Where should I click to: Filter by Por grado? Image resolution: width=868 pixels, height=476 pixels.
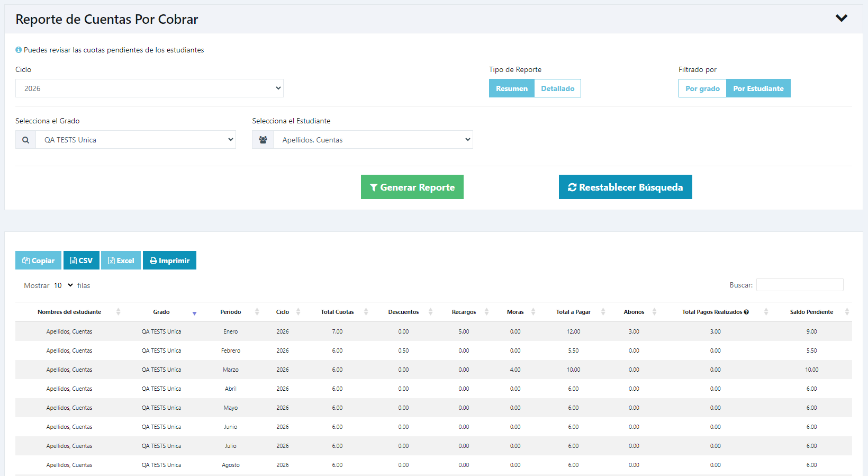tap(702, 88)
